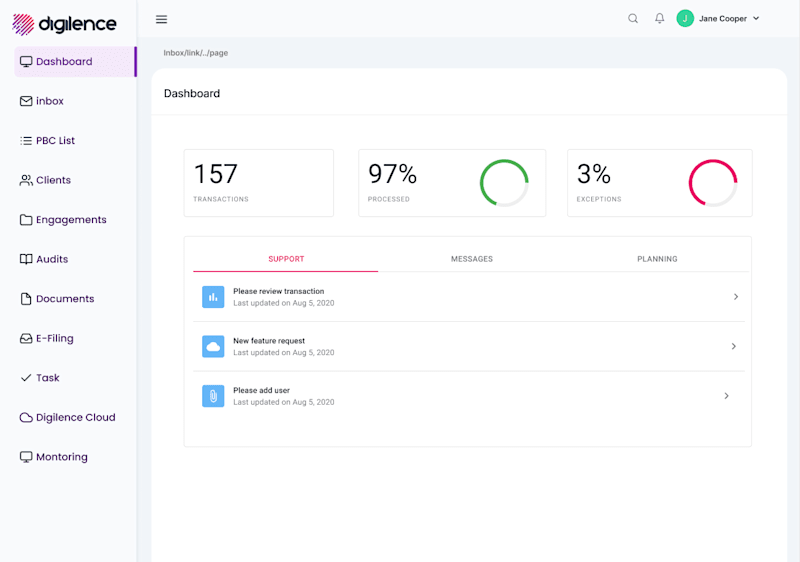The height and width of the screenshot is (562, 800).
Task: Open Inbox from the sidebar
Action: [50, 101]
